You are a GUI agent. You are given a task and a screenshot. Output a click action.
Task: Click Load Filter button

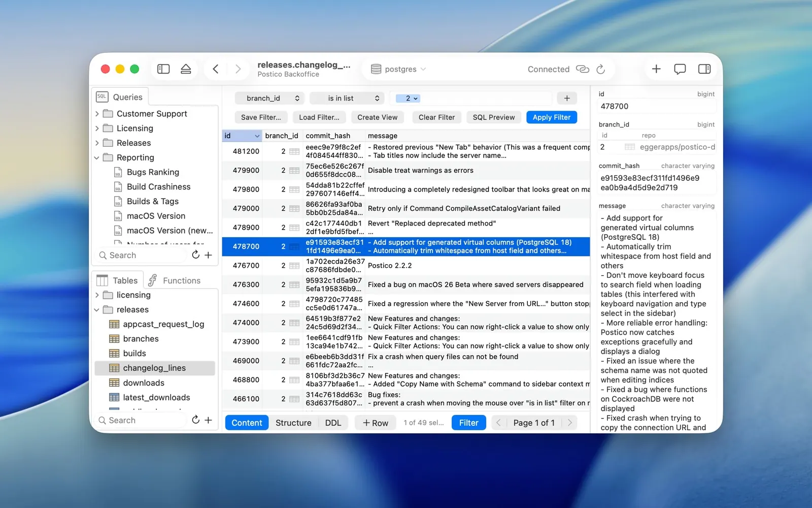pos(319,117)
